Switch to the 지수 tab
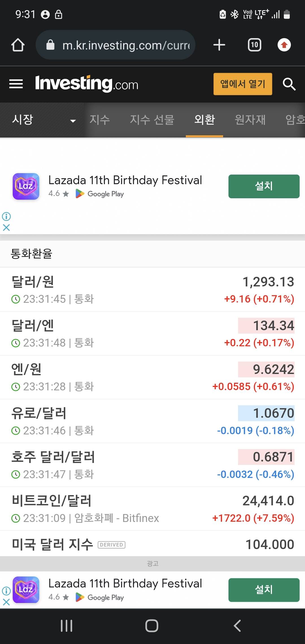The width and height of the screenshot is (305, 644). click(99, 120)
